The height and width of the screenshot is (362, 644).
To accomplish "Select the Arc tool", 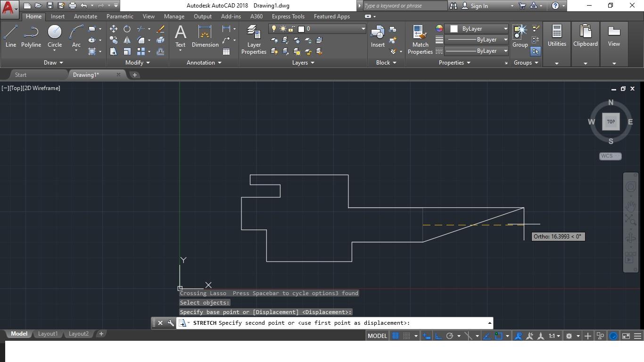I will tap(76, 37).
